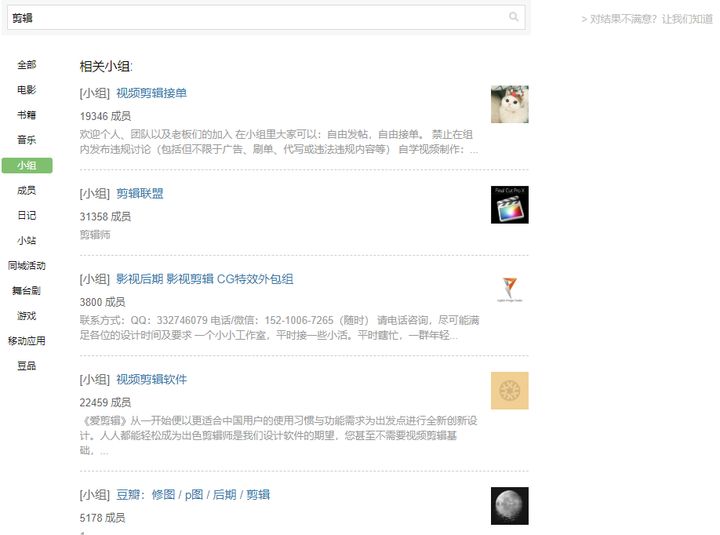Open the 视频剪辑接单 group link

(152, 93)
